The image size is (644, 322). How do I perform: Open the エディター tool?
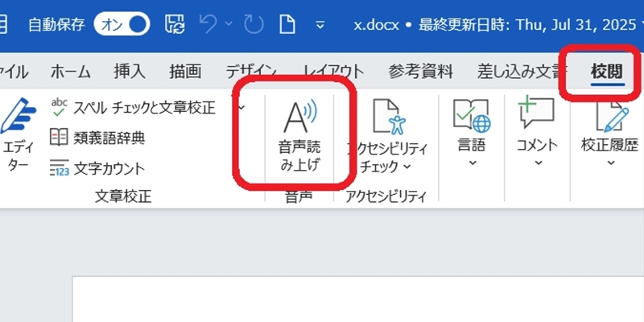(x=17, y=134)
